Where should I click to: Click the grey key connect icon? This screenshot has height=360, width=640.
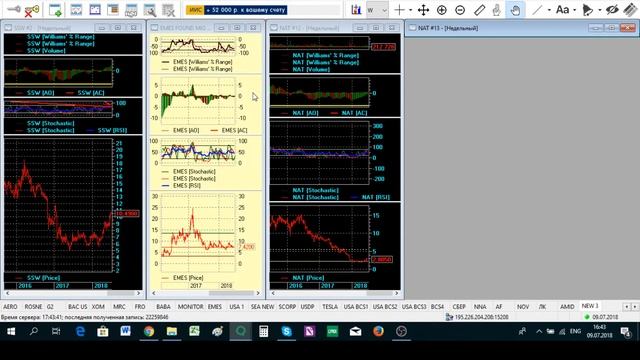[x=15, y=9]
